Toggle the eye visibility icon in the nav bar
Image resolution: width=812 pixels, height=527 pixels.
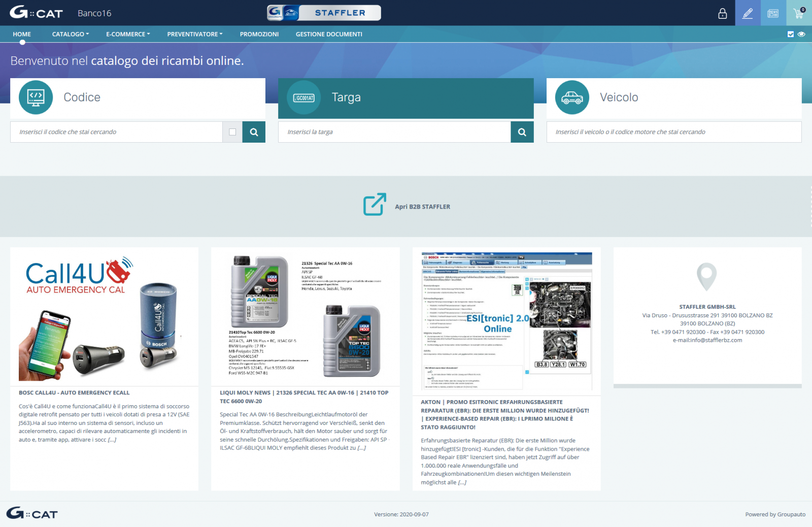pos(801,34)
